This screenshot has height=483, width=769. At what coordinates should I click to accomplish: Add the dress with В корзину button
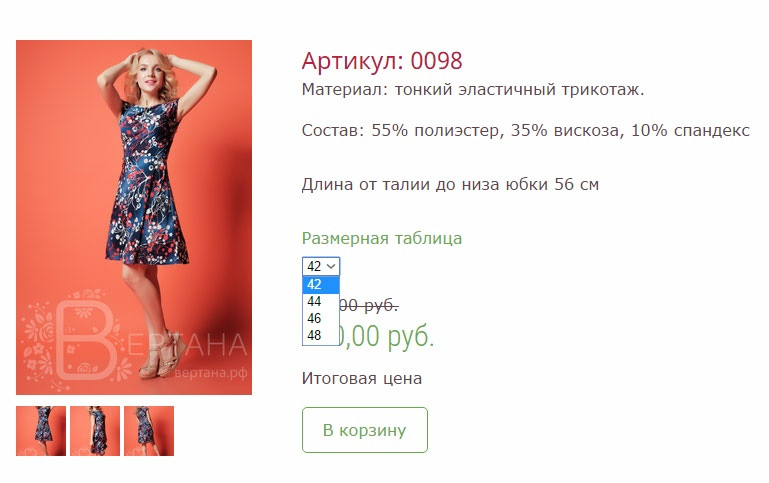(x=365, y=430)
